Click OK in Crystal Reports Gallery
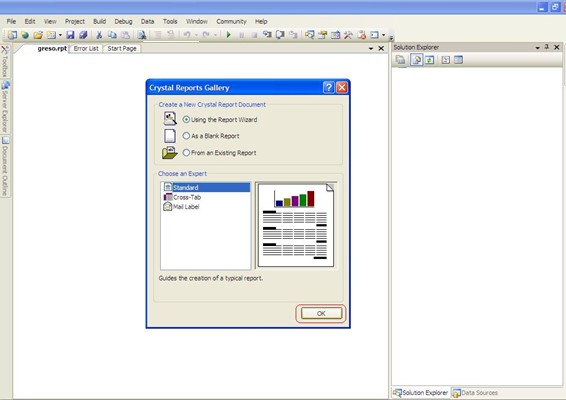This screenshot has width=566, height=400. pos(321,313)
